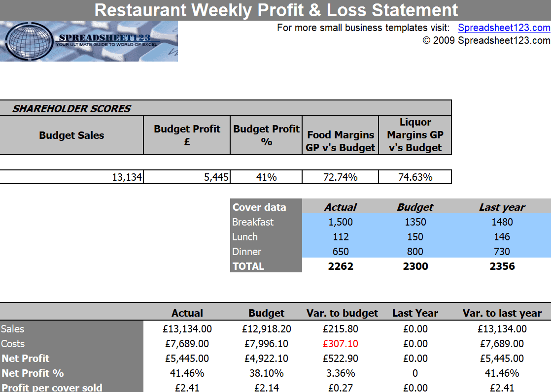This screenshot has height=392, width=551.
Task: Edit Lunch actual covers 112
Action: (341, 237)
